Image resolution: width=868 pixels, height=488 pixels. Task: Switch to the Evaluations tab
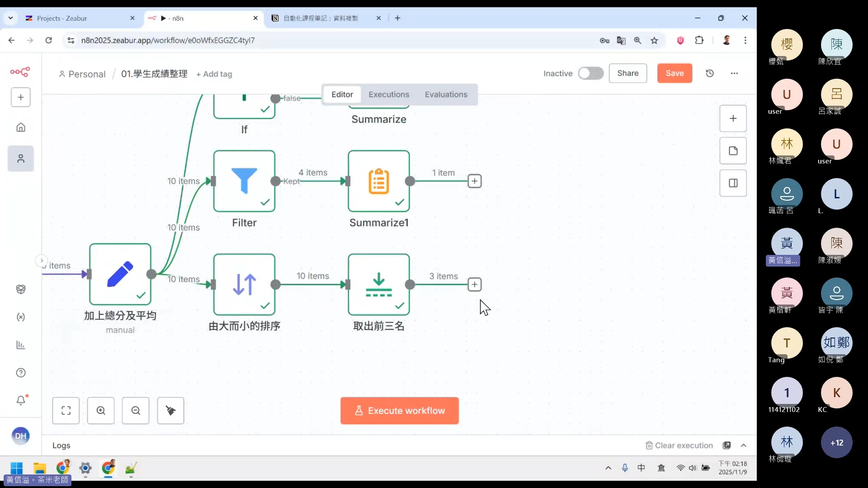[446, 94]
